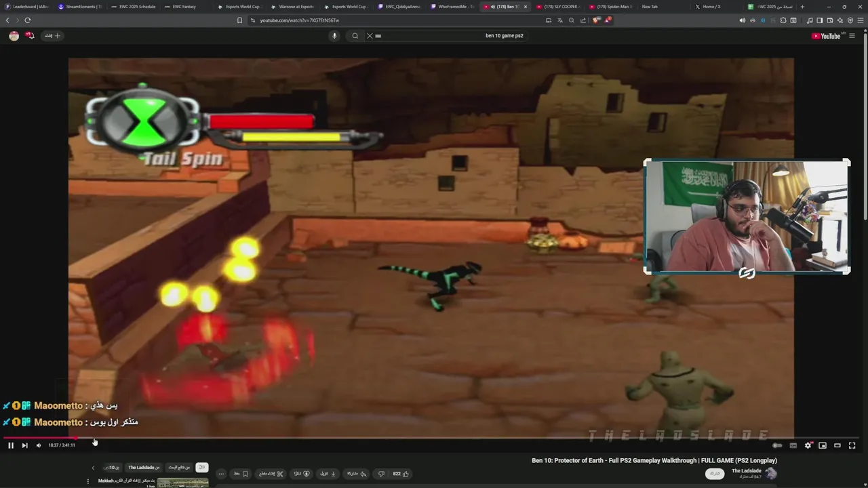Viewport: 868px width, 488px height.
Task: Toggle subtitles captions button
Action: [793, 445]
